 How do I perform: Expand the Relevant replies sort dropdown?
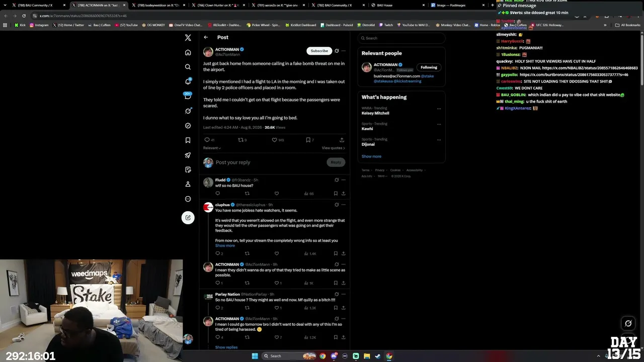(212, 148)
